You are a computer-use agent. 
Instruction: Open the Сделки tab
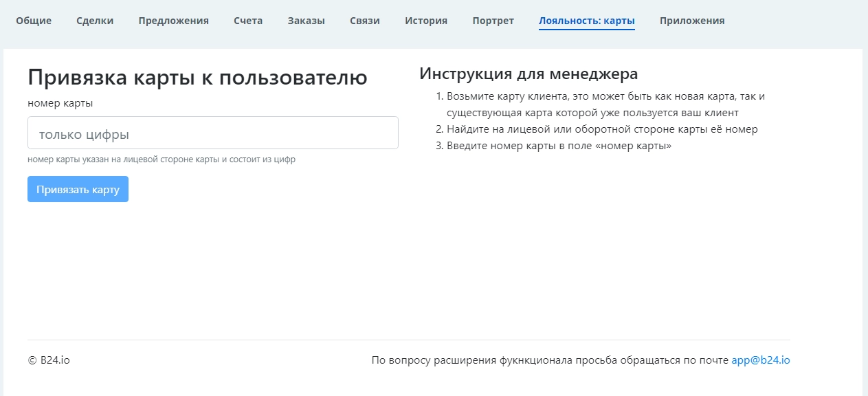tap(93, 21)
